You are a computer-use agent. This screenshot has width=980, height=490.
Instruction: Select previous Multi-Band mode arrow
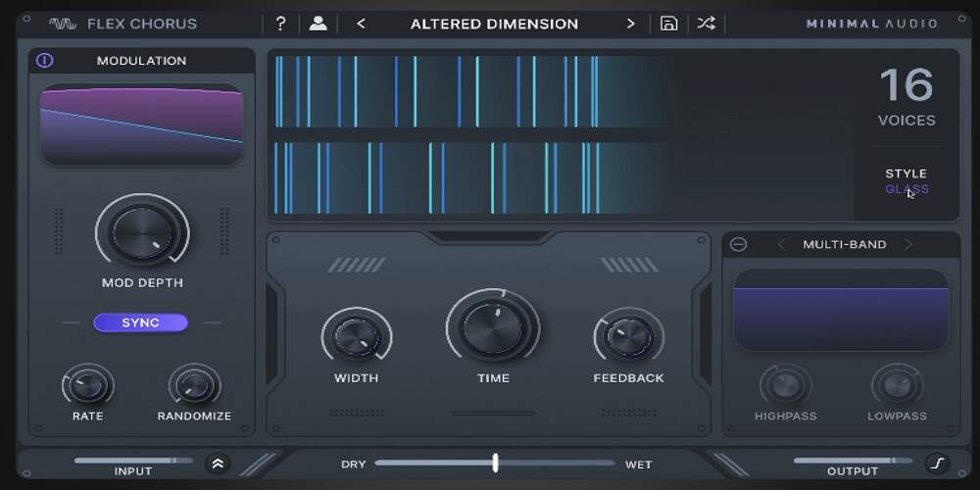click(781, 244)
